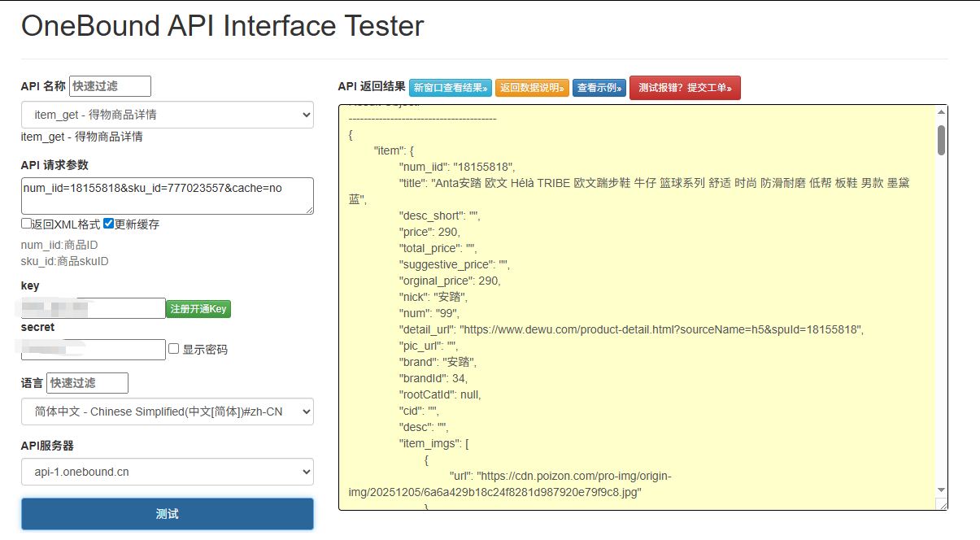Click the "num": "99" line

[x=429, y=313]
